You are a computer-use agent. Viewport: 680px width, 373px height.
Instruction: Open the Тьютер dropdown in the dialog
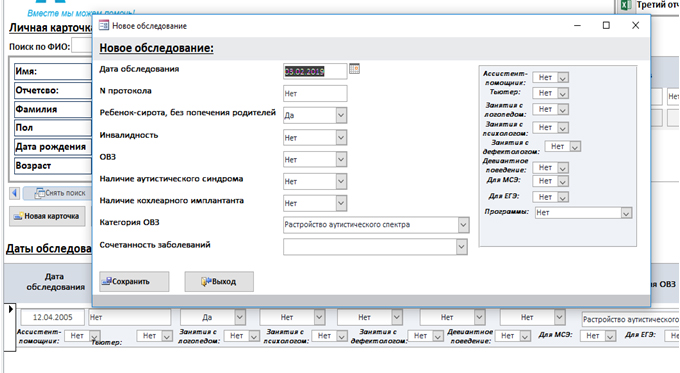[563, 93]
